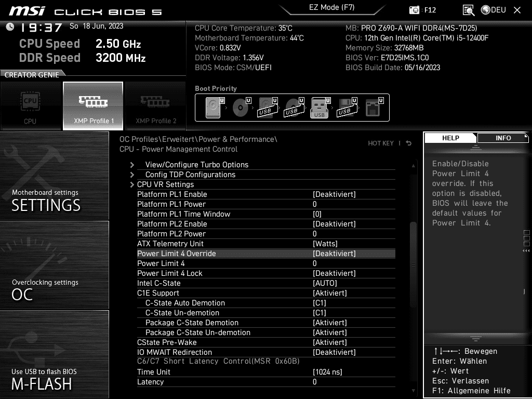Select the USB hard disk boot icon
The height and width of the screenshot is (399, 532).
pos(268,108)
